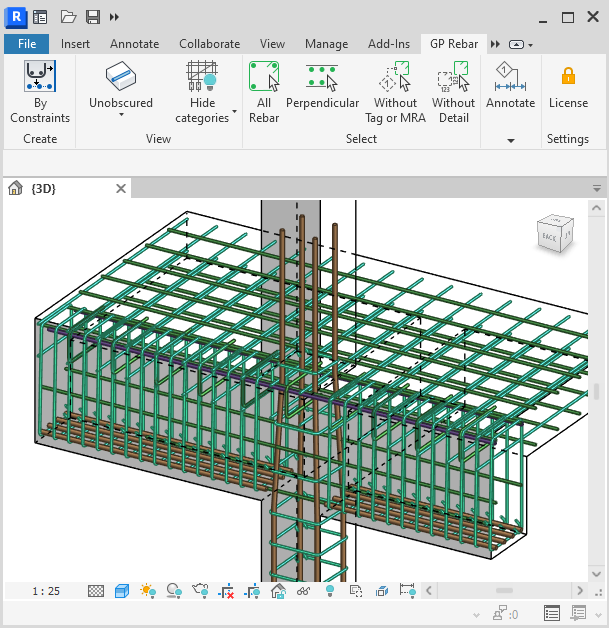Expand the status bar chevron before filter

click(476, 615)
